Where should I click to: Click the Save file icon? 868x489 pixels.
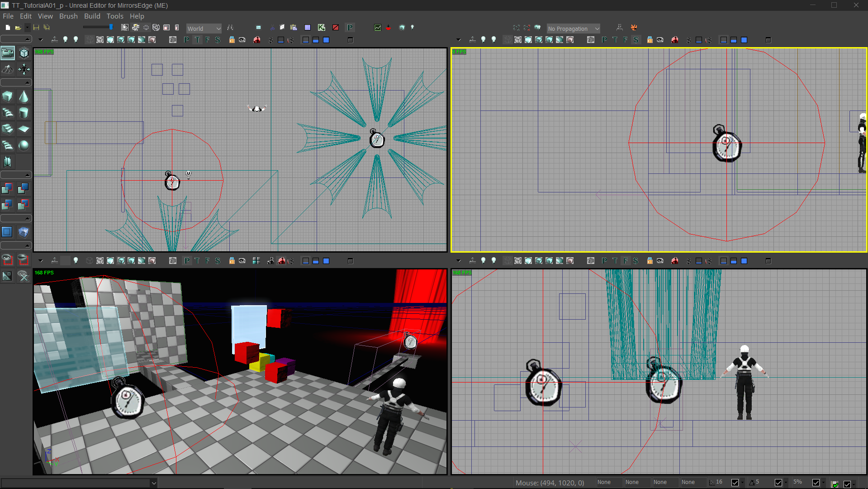coord(36,28)
